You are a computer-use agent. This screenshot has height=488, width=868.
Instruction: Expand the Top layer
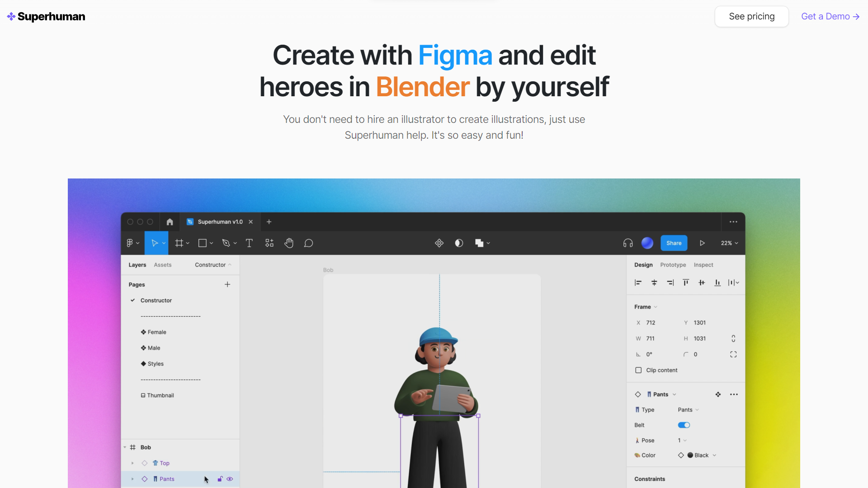click(x=132, y=463)
